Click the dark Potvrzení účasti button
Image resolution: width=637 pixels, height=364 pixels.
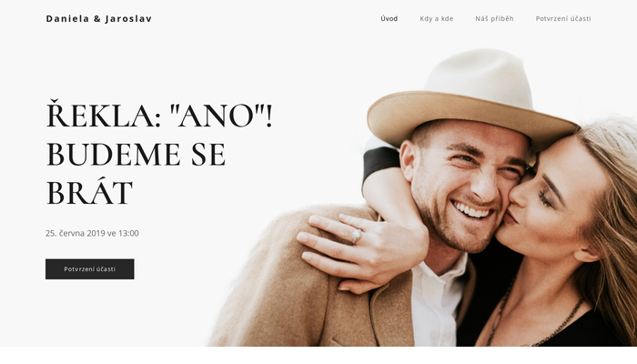(x=90, y=269)
